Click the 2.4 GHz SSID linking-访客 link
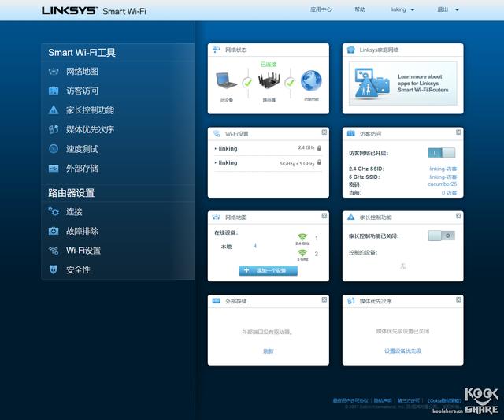 pyautogui.click(x=443, y=169)
